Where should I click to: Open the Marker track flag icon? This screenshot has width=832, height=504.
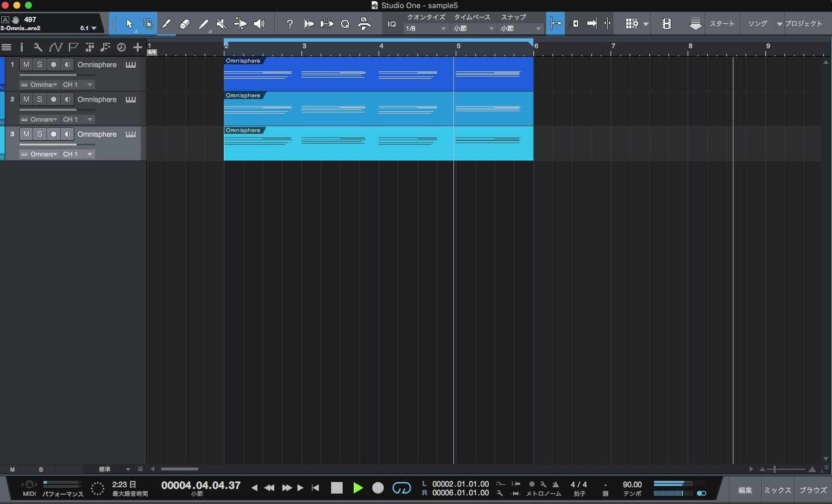coord(73,48)
